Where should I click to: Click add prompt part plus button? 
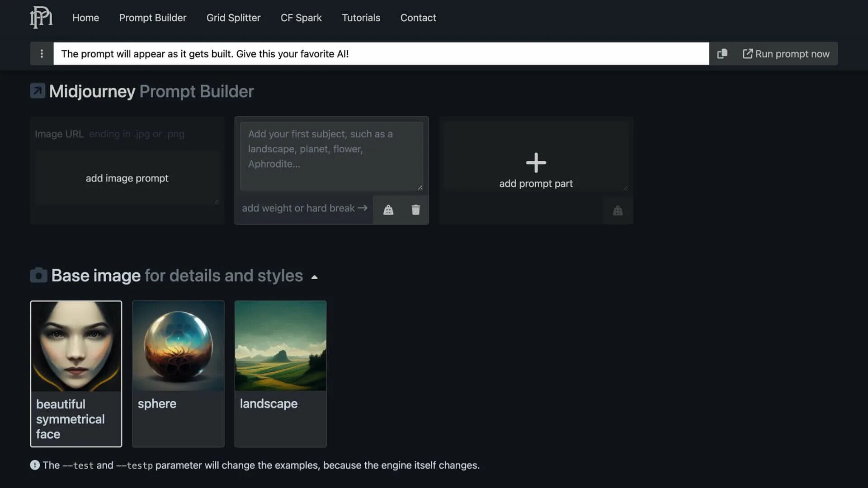[x=535, y=163]
